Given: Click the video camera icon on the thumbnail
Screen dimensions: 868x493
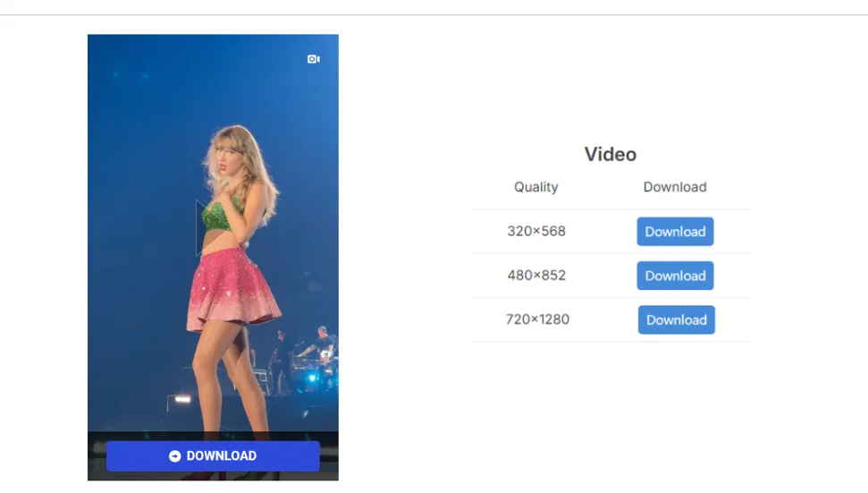Looking at the screenshot, I should tap(313, 59).
